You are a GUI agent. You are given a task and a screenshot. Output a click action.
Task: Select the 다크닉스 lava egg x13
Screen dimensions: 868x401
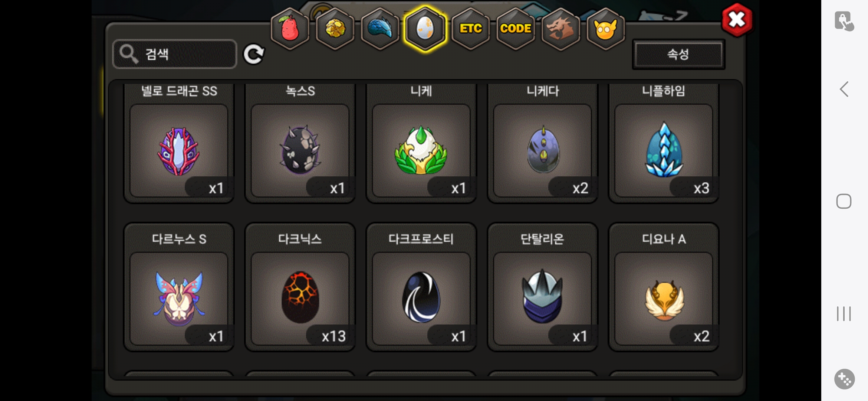(x=300, y=287)
